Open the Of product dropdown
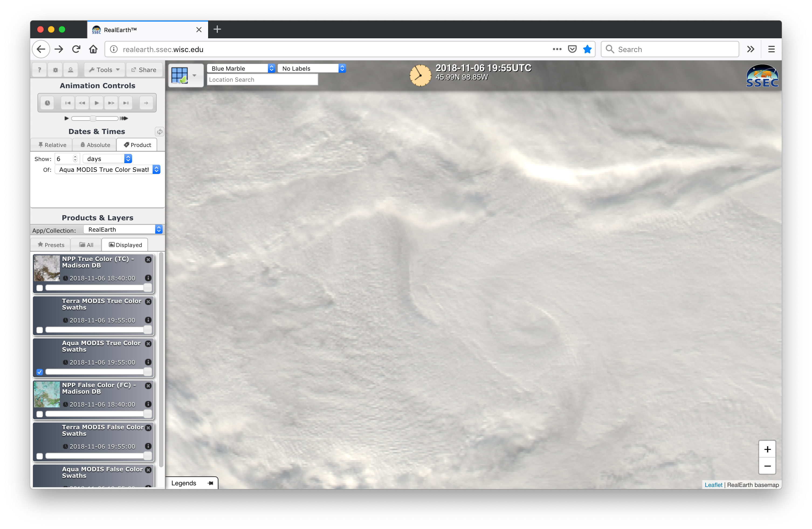The height and width of the screenshot is (529, 812). pyautogui.click(x=108, y=170)
